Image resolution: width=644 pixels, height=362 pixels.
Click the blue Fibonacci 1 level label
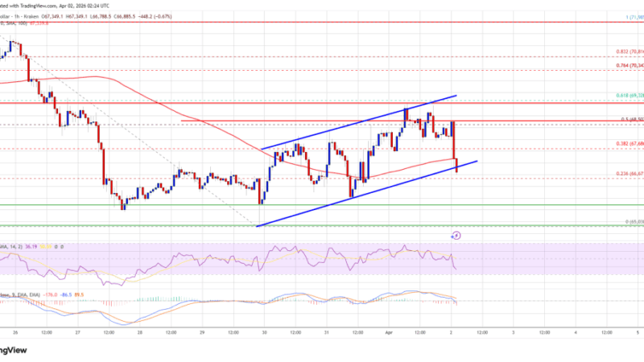click(634, 17)
